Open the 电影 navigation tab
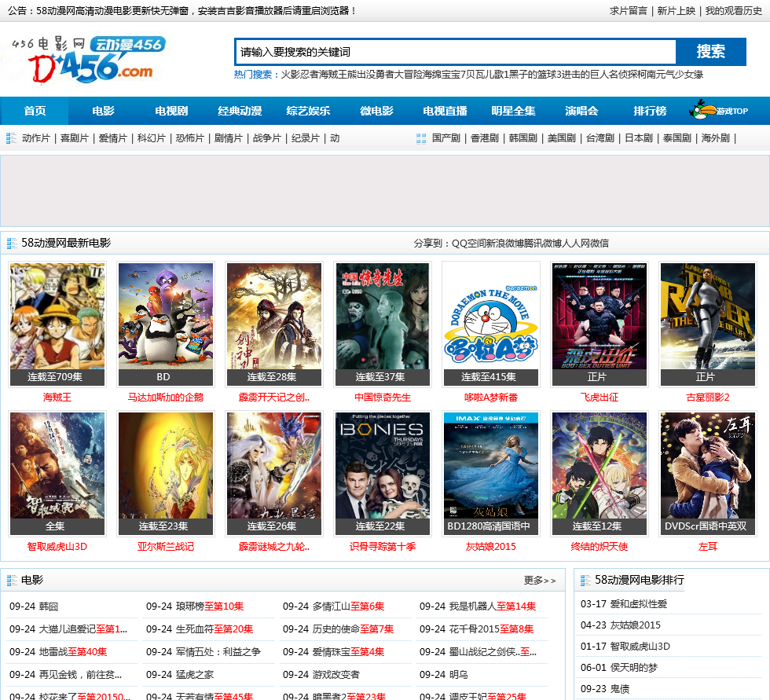The height and width of the screenshot is (700, 770). (x=103, y=111)
